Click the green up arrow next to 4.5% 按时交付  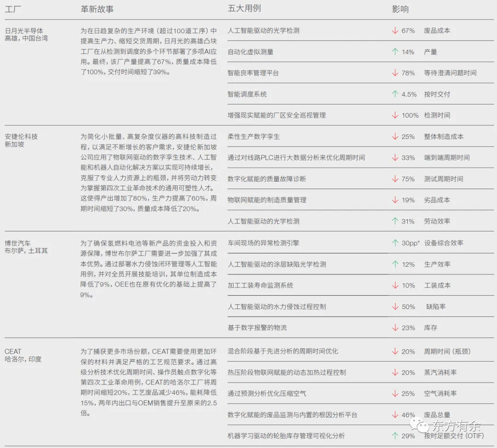point(395,94)
